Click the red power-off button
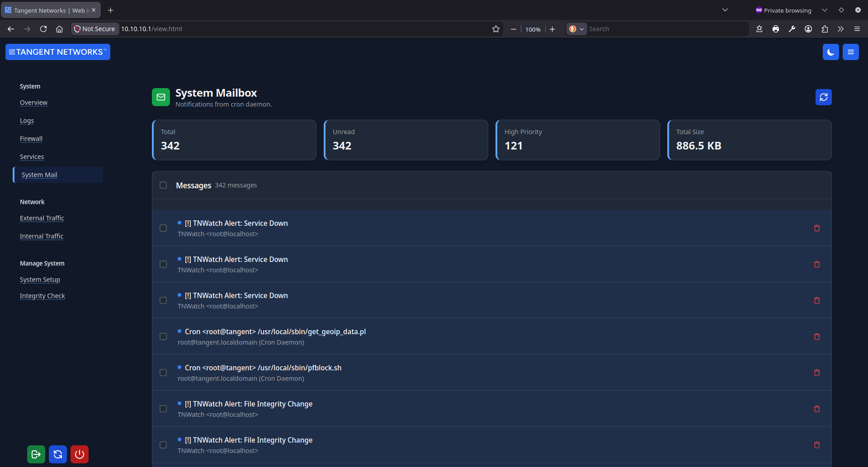 pos(80,454)
